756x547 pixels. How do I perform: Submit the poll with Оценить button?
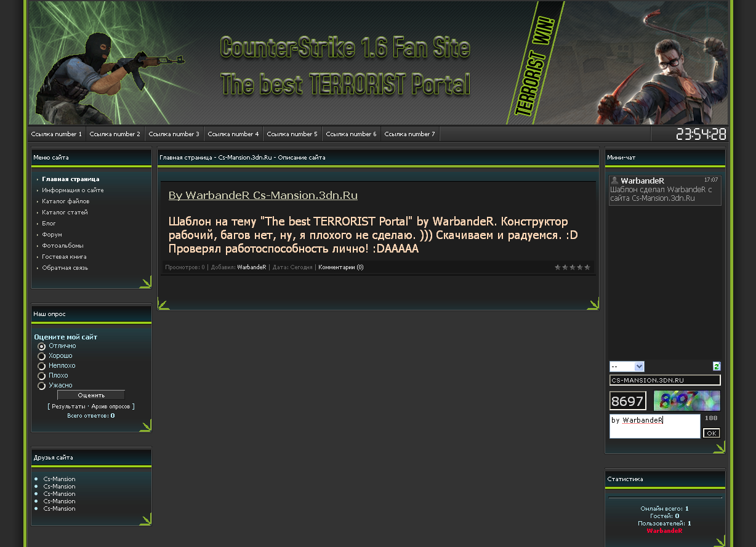(x=91, y=395)
